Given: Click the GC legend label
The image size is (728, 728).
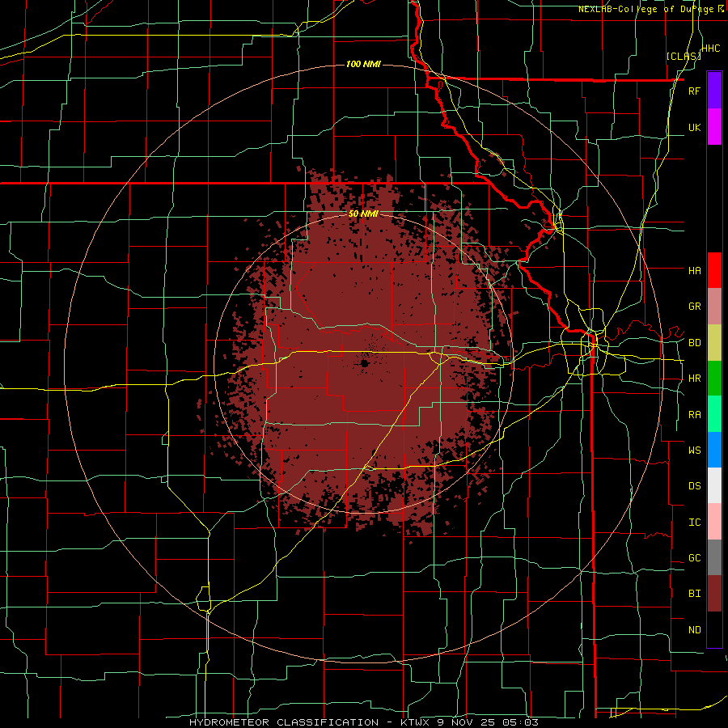Looking at the screenshot, I should [694, 558].
